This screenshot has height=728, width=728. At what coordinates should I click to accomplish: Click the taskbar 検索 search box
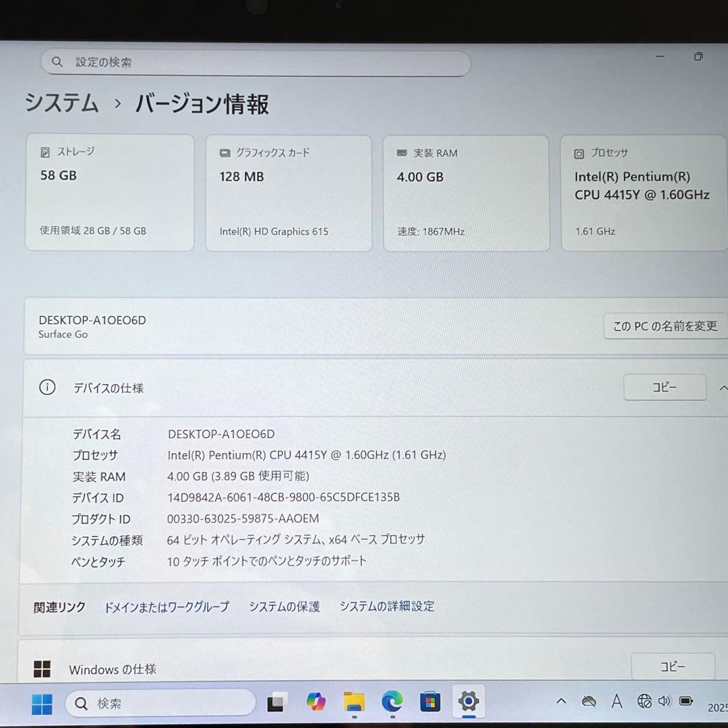[x=160, y=703]
